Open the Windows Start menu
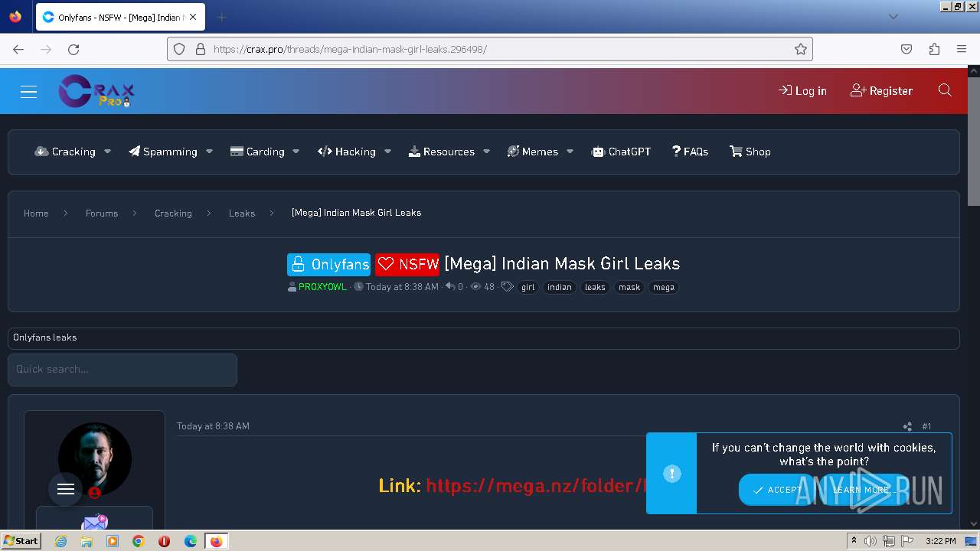 click(x=21, y=541)
